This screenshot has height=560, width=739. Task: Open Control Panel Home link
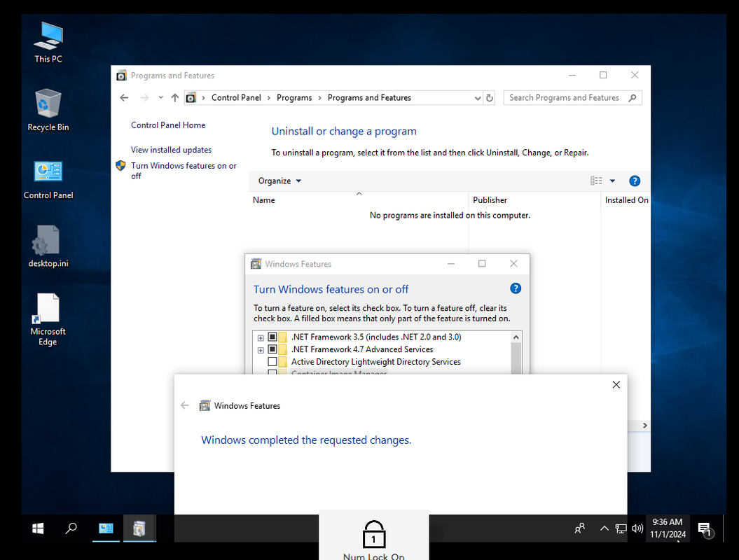(168, 125)
